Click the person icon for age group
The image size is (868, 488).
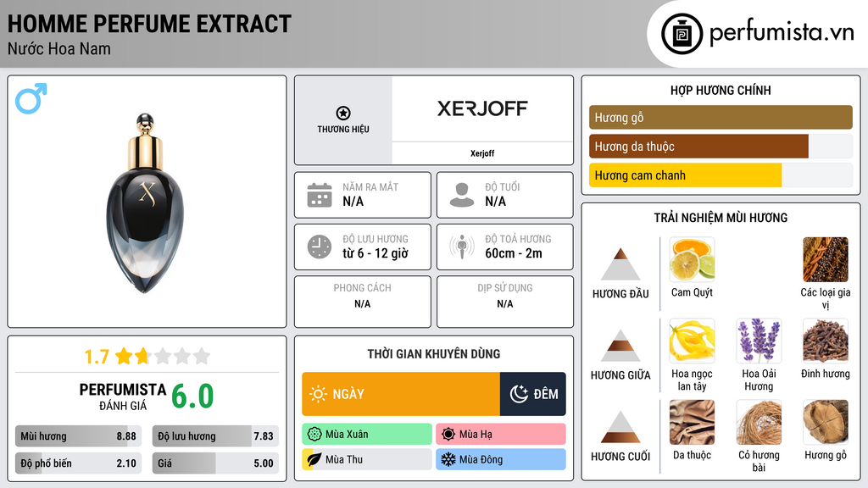click(462, 195)
